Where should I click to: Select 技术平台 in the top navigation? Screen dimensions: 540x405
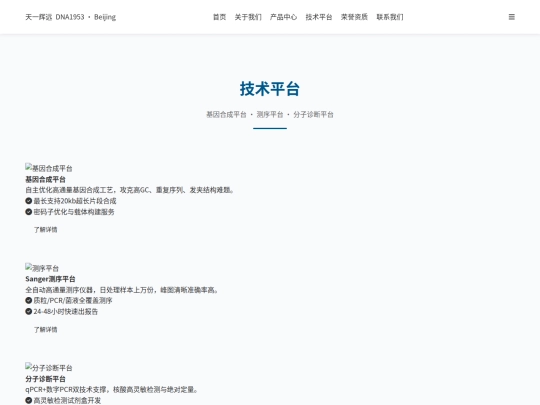tap(319, 17)
